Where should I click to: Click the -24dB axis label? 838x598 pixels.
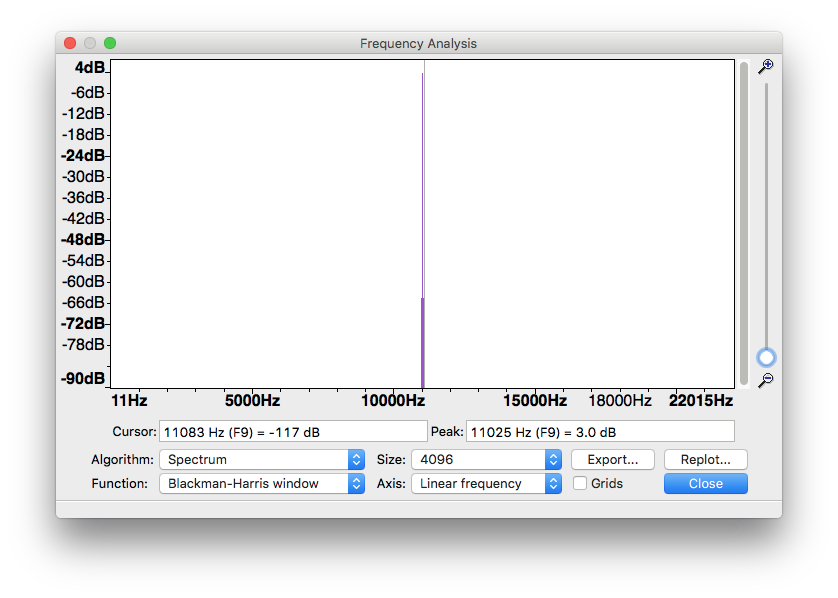tap(83, 156)
